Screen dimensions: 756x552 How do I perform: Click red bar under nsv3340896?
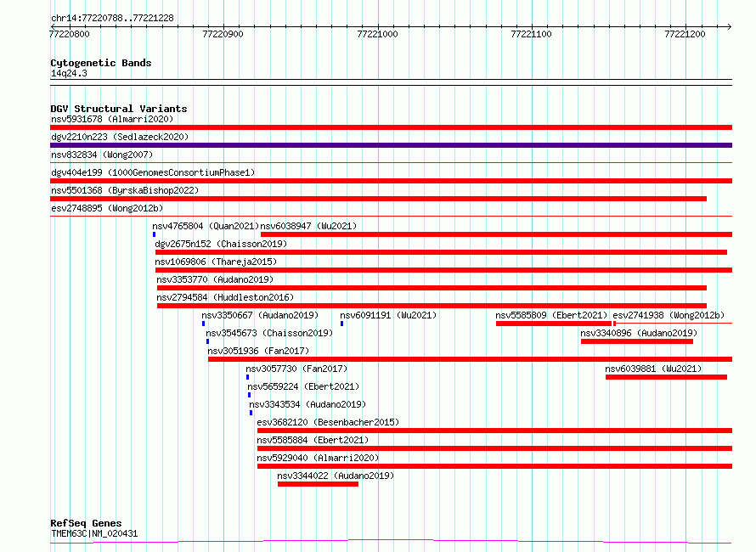pyautogui.click(x=637, y=341)
